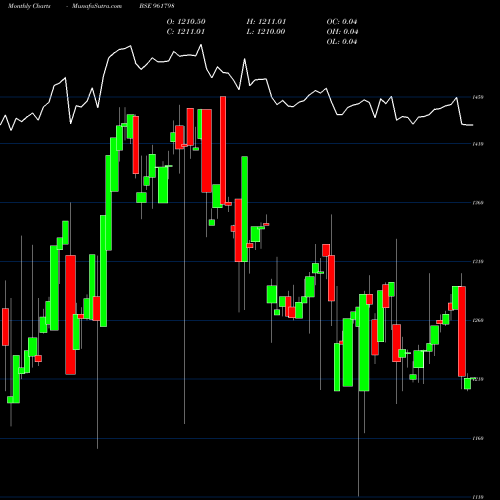Click the 'OH: 0.04' reading
The image size is (500, 500).
(x=342, y=32)
